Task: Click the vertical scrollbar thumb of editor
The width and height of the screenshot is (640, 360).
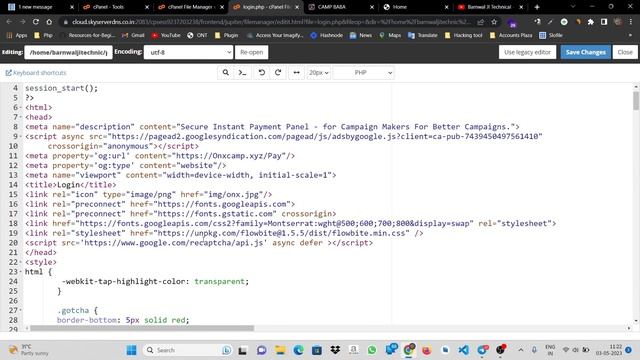Action: coord(636,101)
